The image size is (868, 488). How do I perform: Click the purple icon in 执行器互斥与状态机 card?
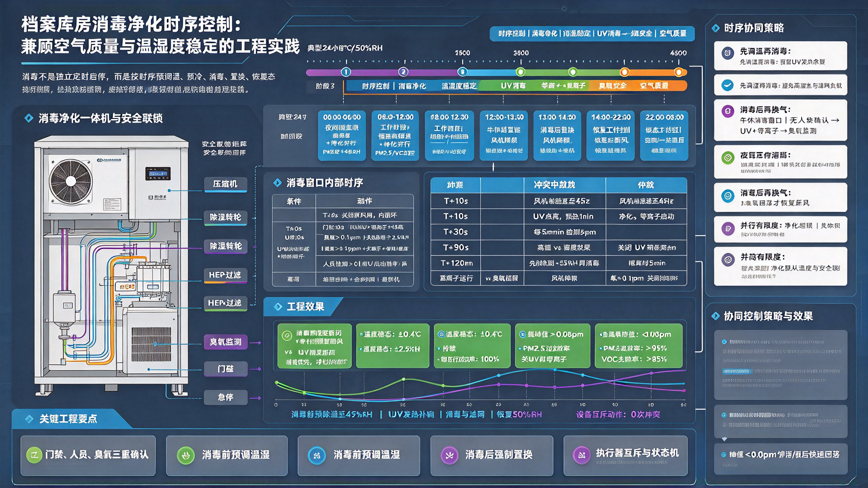[582, 455]
